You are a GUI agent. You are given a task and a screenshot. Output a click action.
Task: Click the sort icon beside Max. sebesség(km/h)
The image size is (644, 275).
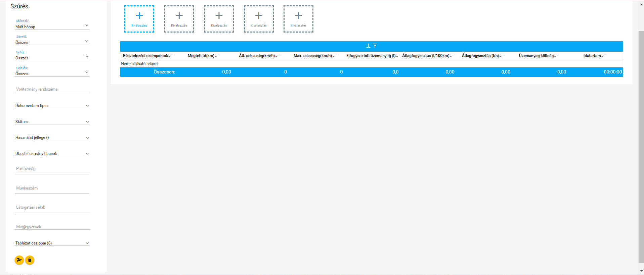(x=335, y=55)
